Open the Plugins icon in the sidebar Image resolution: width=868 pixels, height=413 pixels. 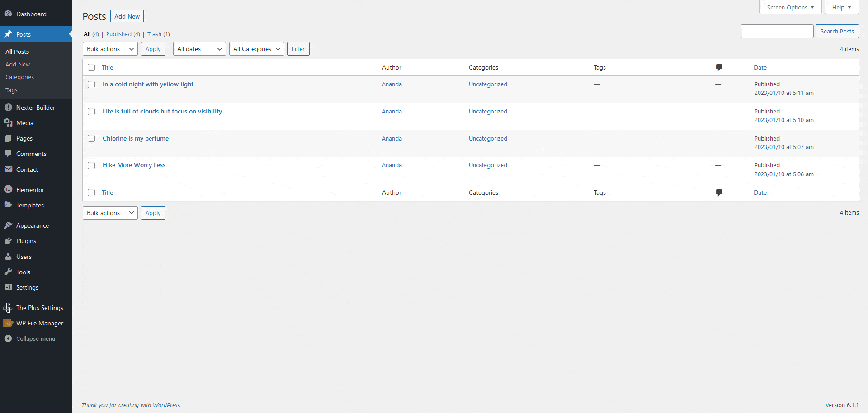point(9,241)
